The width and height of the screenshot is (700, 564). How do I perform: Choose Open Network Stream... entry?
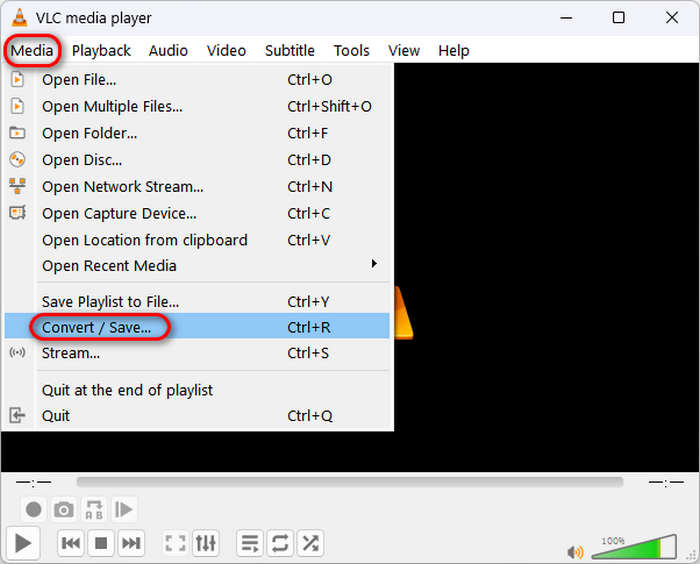(197, 187)
